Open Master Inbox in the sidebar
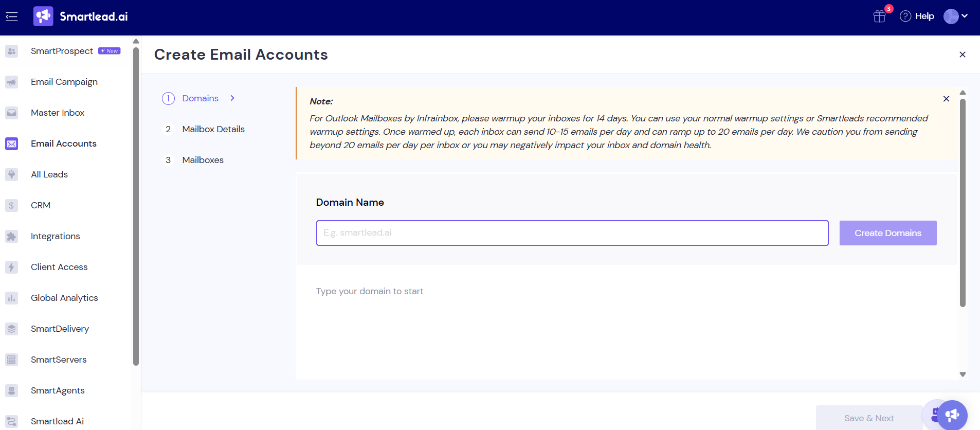The width and height of the screenshot is (980, 430). (58, 113)
